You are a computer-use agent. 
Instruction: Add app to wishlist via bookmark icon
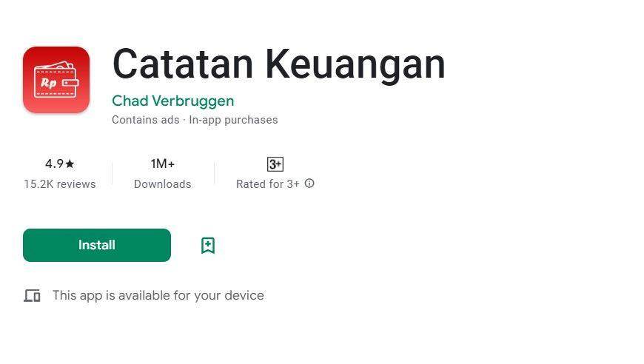pos(208,246)
